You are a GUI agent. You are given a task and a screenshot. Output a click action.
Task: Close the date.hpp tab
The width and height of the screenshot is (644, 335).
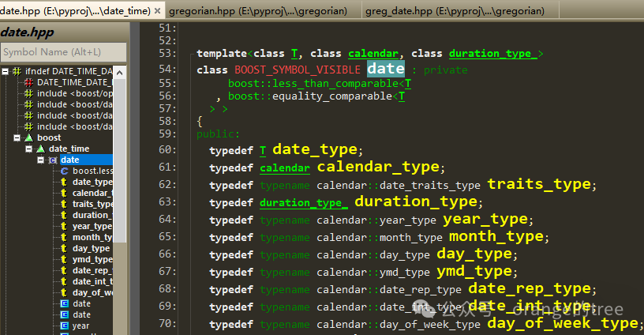(x=157, y=11)
